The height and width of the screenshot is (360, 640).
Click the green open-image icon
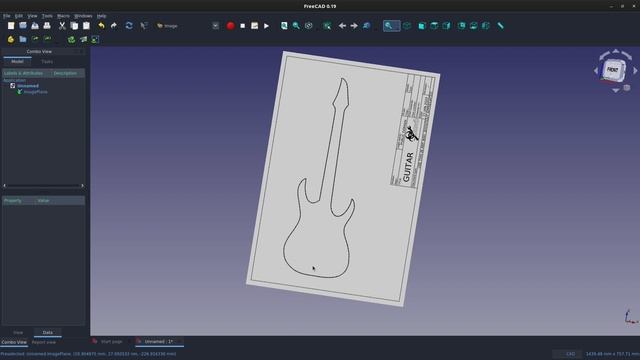(71, 40)
